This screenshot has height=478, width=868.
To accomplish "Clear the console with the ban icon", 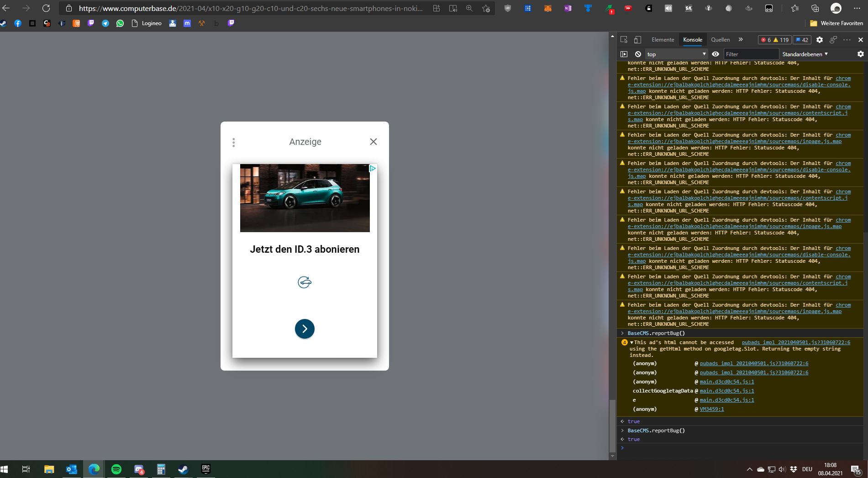I will pos(638,54).
